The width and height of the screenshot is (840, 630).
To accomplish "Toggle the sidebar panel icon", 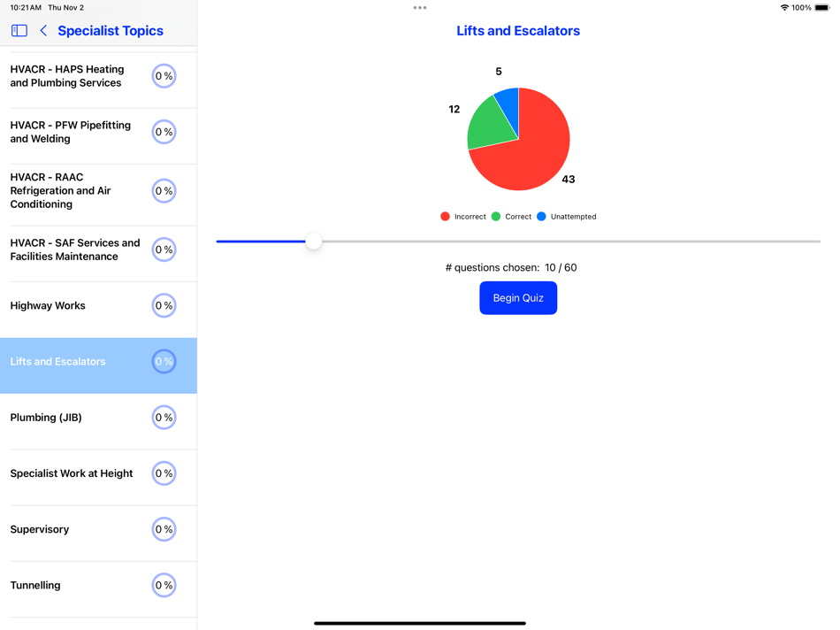I will pos(19,31).
